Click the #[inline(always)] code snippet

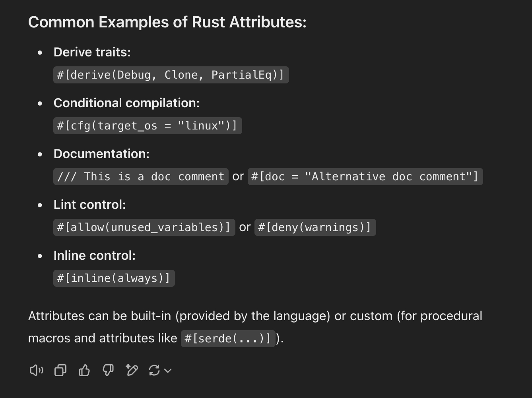point(114,278)
